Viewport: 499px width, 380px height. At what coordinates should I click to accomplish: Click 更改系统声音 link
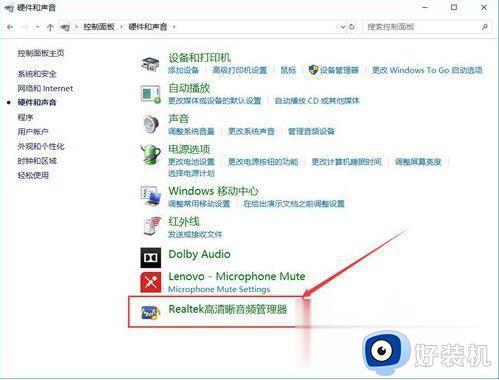tap(251, 131)
